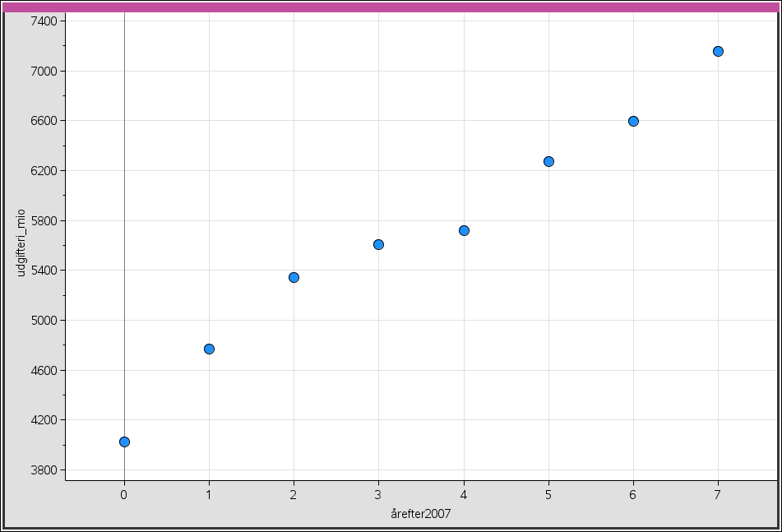The width and height of the screenshot is (782, 532).
Task: Click the y-axis tick label 6200
Action: [41, 171]
